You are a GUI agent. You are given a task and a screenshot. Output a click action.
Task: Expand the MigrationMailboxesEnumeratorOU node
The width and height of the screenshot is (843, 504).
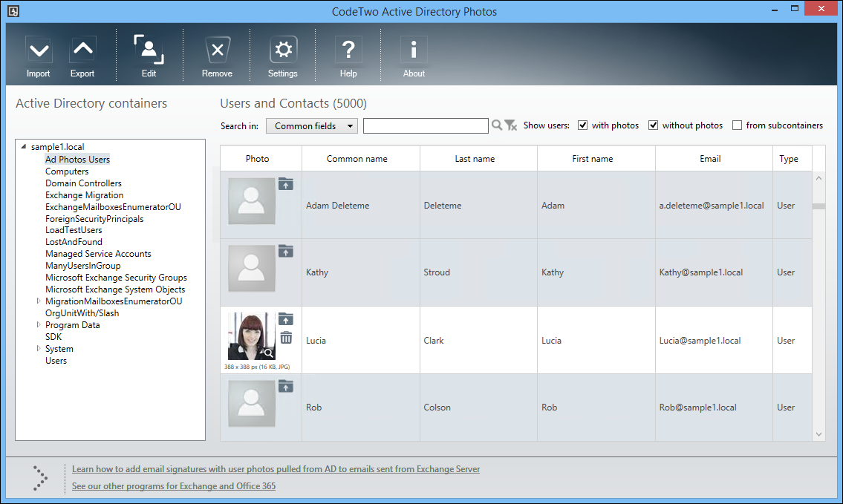[x=38, y=301]
